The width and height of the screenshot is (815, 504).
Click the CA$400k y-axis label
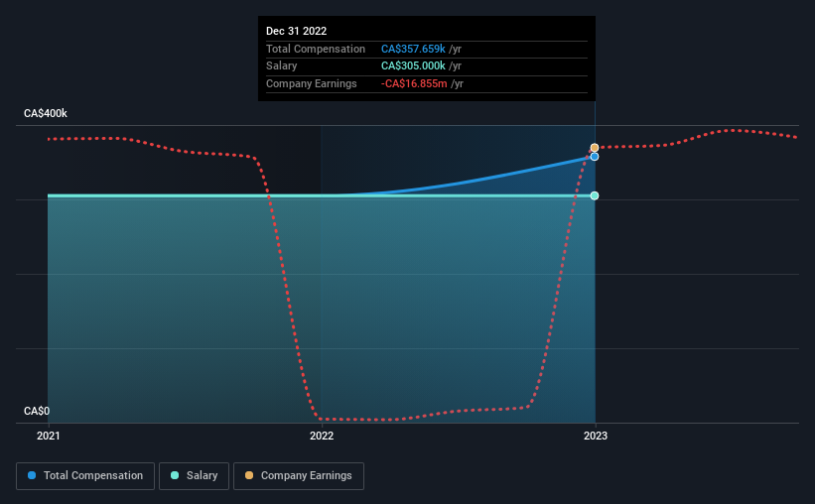point(46,113)
